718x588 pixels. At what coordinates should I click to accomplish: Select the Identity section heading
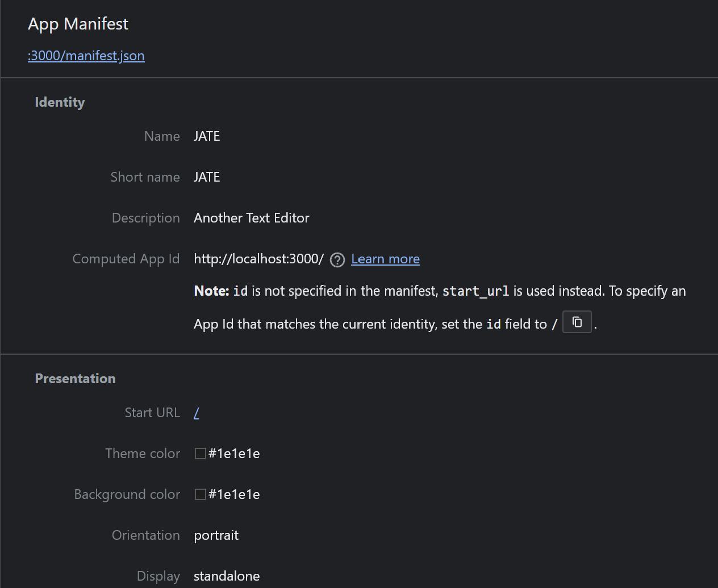coord(60,102)
